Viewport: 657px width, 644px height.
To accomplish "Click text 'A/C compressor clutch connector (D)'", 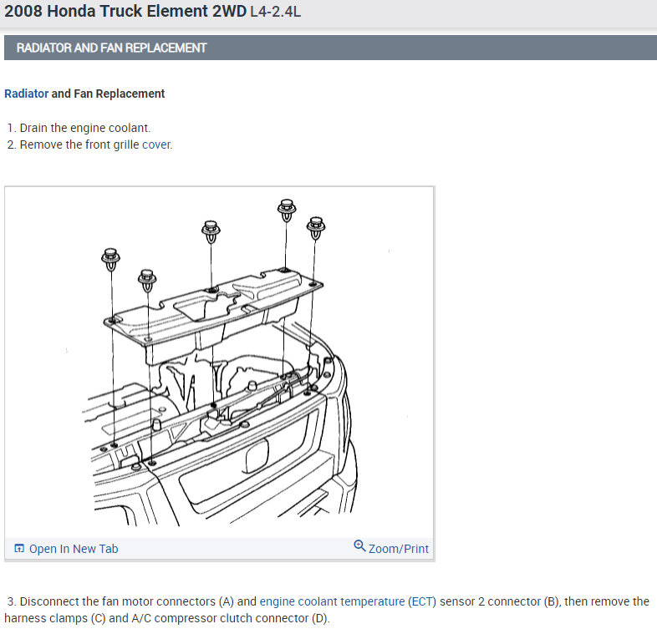I will pyautogui.click(x=230, y=618).
